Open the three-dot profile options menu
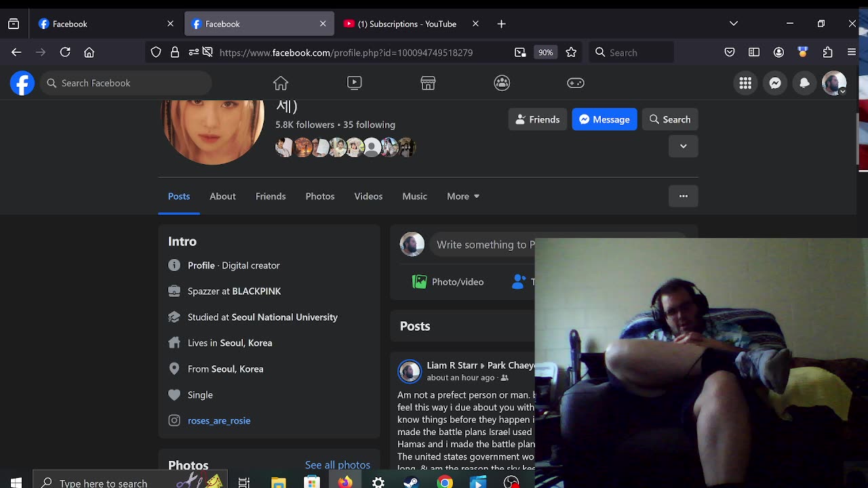 [x=683, y=196]
